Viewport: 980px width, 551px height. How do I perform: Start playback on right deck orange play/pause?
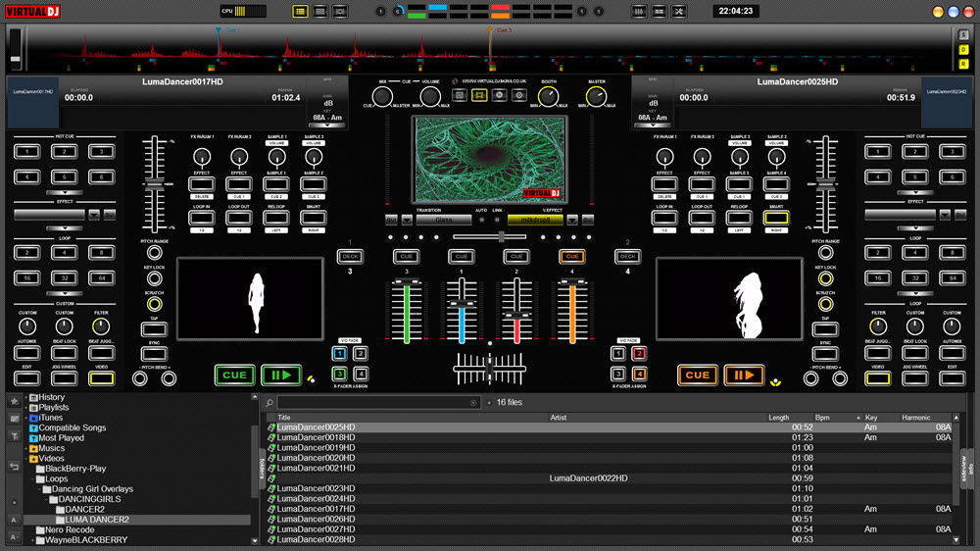(x=744, y=376)
